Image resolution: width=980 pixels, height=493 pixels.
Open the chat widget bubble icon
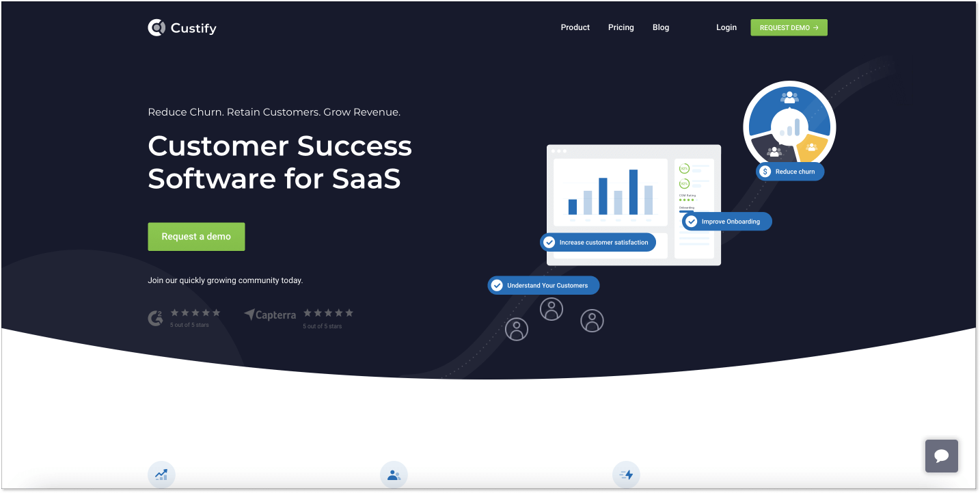click(942, 456)
